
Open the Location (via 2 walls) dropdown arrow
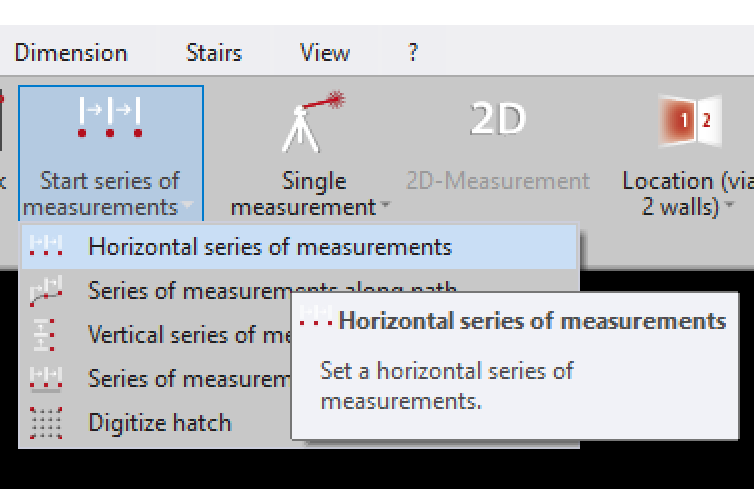730,208
